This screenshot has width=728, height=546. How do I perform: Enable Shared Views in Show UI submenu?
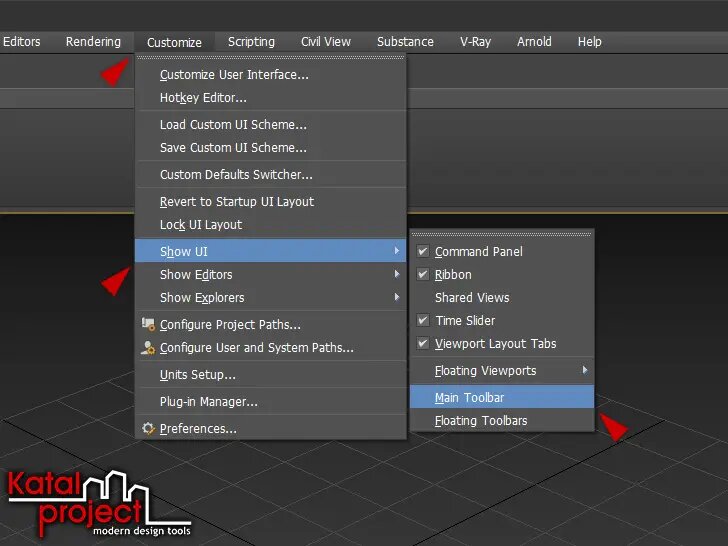point(502,298)
